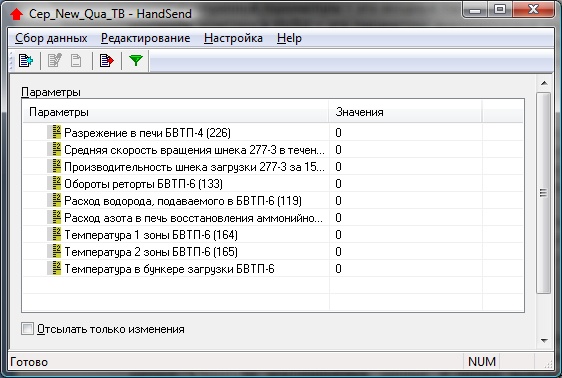Viewport: 562px width, 378px height.
Task: Open the Редактирование menu
Action: 146,38
